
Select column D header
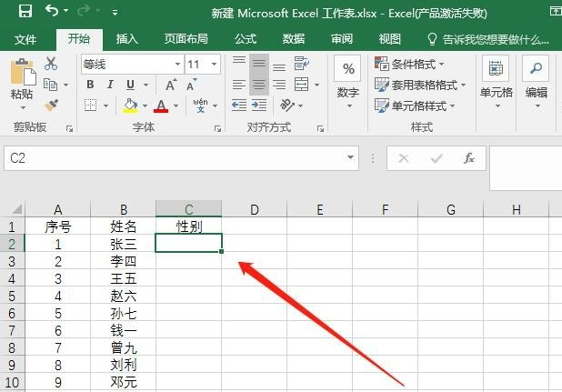tap(254, 209)
